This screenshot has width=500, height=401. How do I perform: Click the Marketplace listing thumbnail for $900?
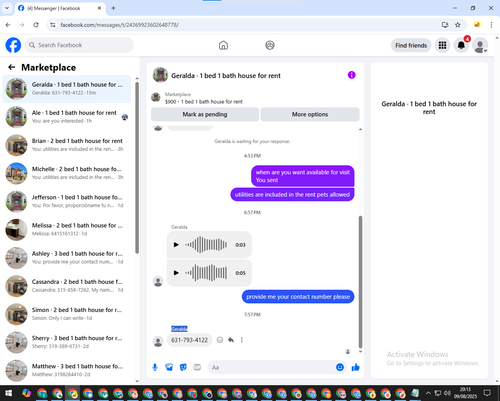coord(156,97)
